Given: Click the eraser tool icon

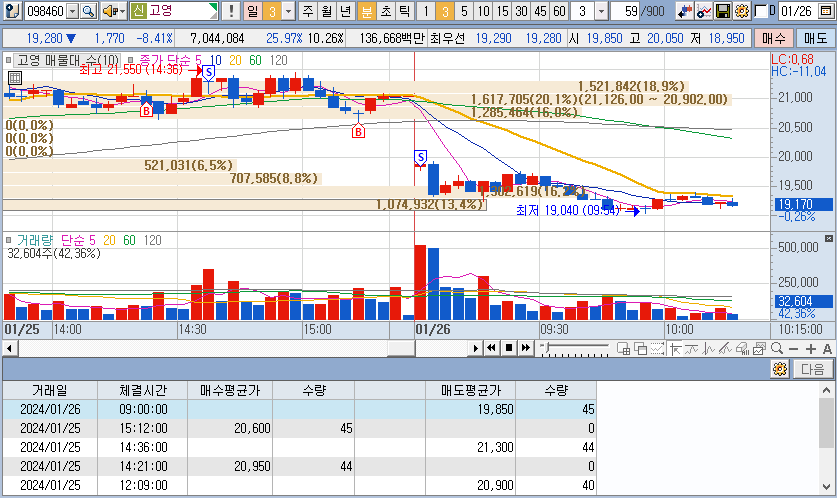Looking at the screenshot, I should tap(742, 349).
